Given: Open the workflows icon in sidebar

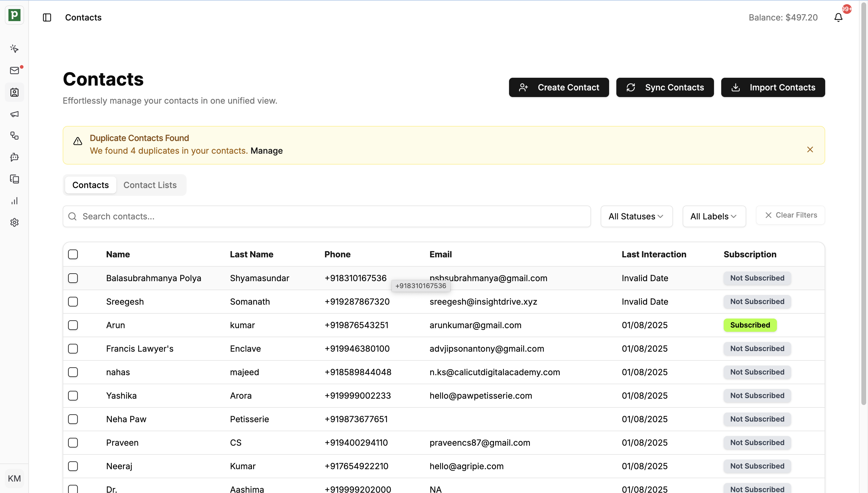Looking at the screenshot, I should 14,136.
